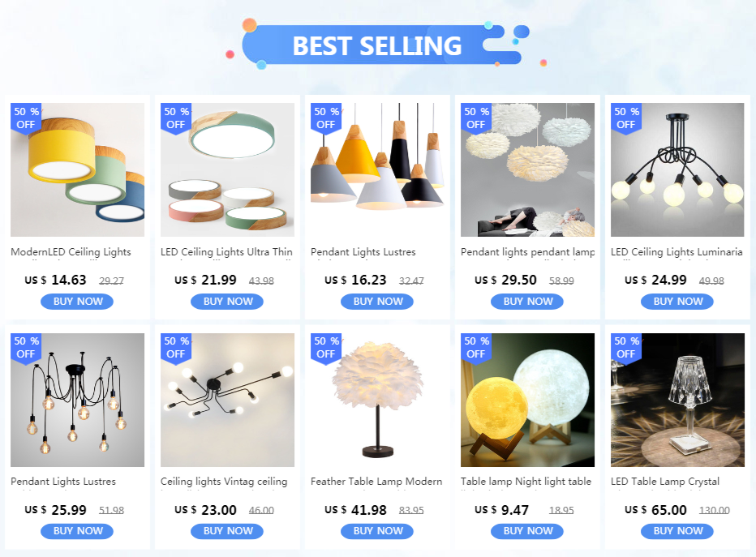The width and height of the screenshot is (756, 557).
Task: Open the yellow ModernLED Ceiling Lights product image
Action: [x=77, y=169]
